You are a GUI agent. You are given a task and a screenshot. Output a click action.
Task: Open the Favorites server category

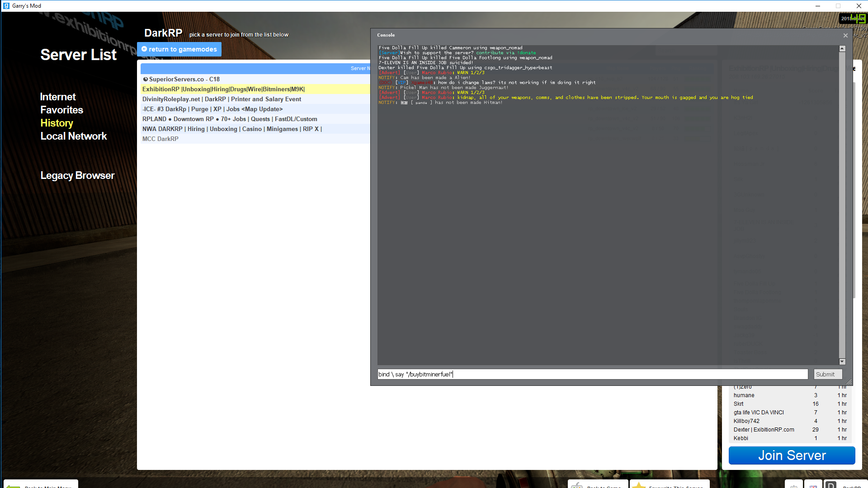(62, 110)
